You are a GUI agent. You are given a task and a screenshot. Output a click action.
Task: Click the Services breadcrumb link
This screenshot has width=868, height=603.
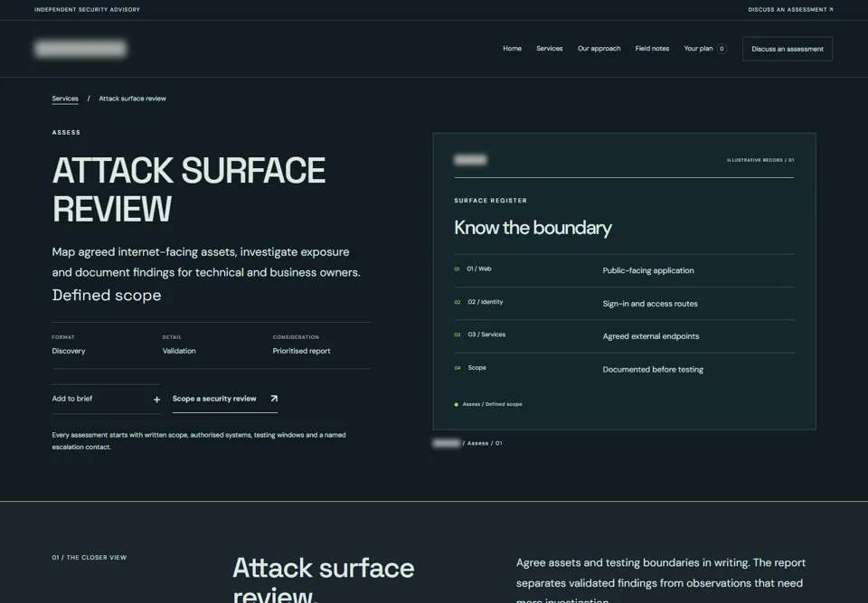pyautogui.click(x=65, y=99)
